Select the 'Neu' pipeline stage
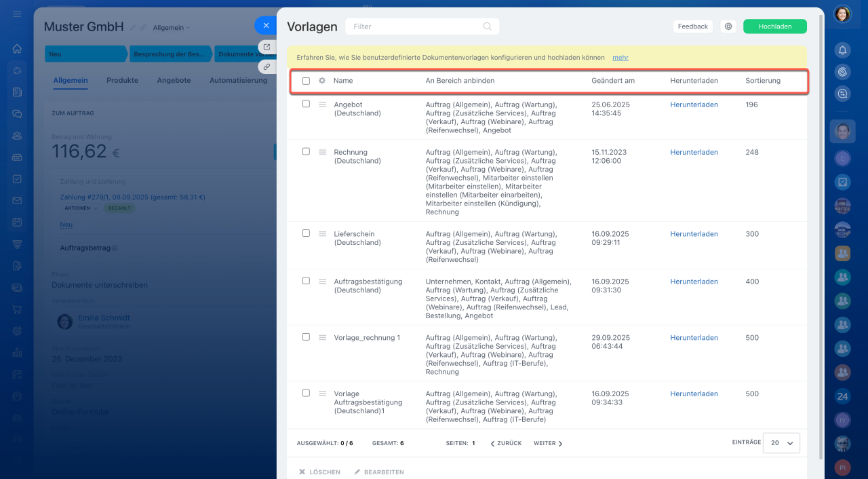 (x=85, y=54)
